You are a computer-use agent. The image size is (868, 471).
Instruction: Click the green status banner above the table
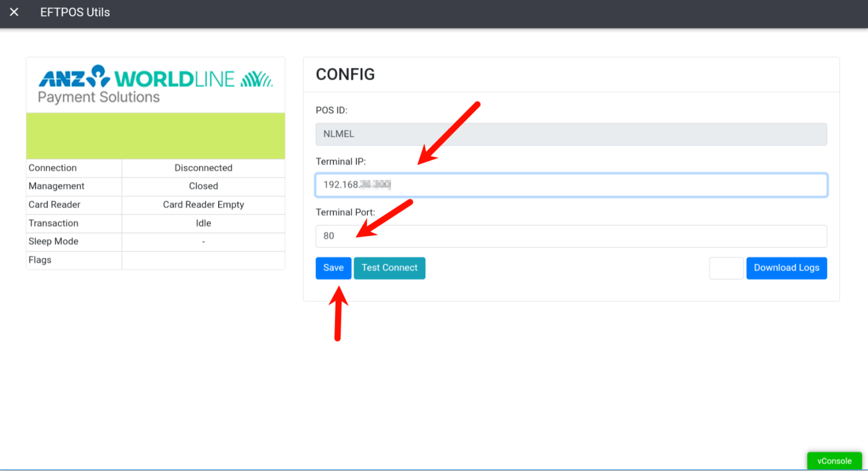click(155, 136)
